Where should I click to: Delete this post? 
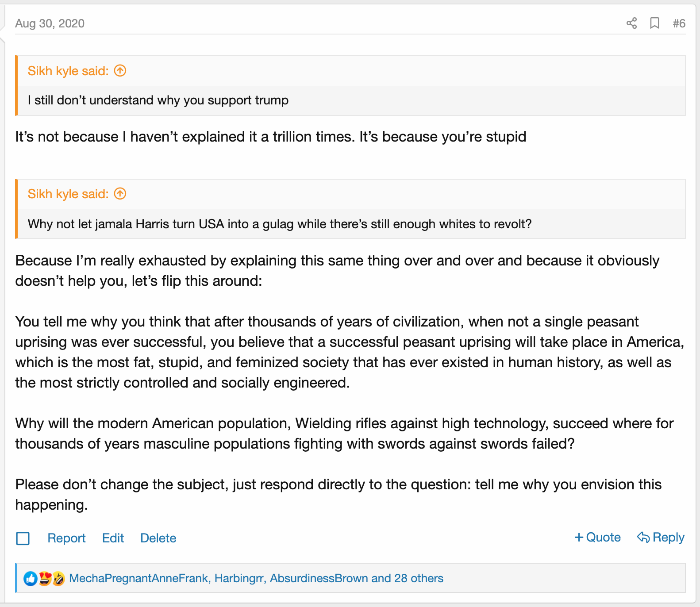[x=158, y=538]
